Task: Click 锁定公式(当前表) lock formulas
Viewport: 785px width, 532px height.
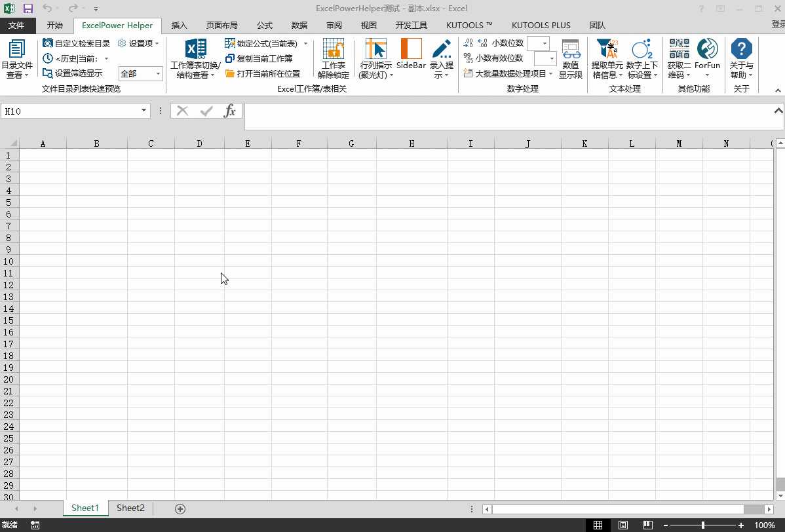Action: [261, 43]
